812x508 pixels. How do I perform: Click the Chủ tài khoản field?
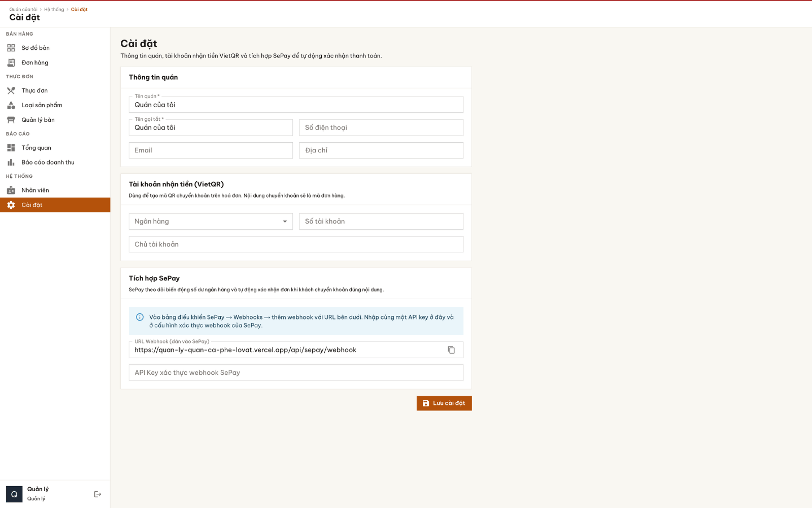(x=296, y=244)
